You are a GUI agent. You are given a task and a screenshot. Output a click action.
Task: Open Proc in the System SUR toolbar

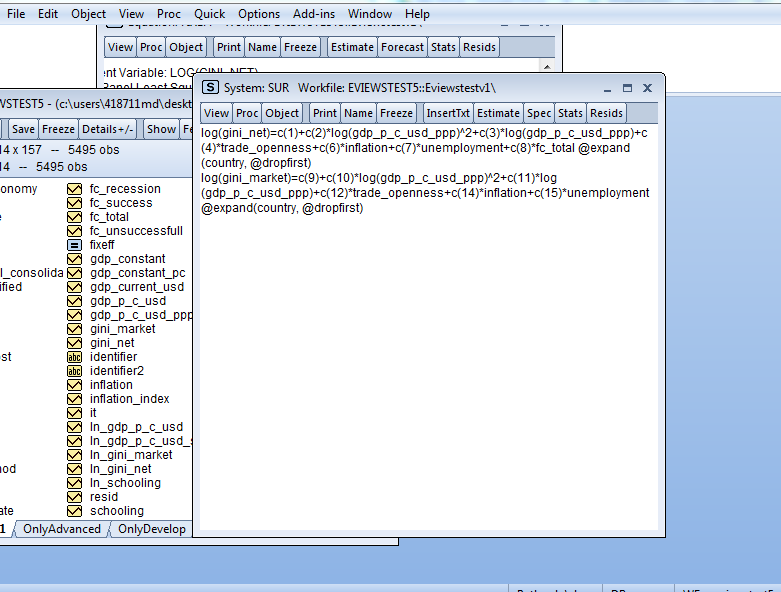247,113
